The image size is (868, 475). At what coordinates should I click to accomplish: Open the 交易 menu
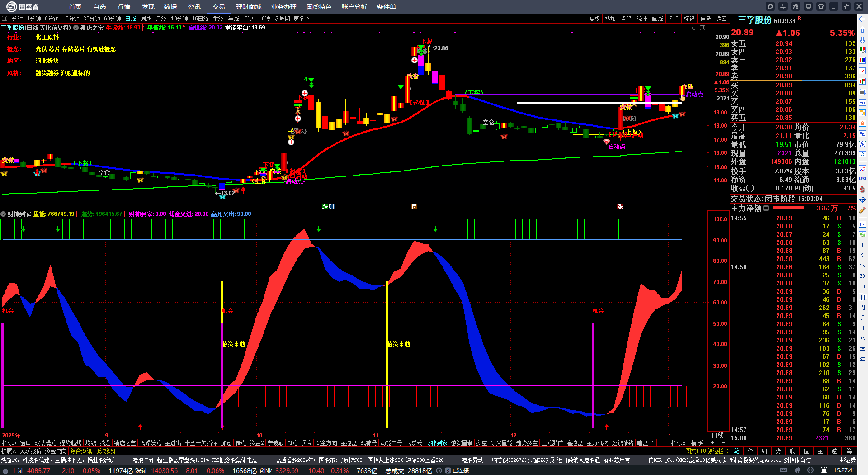[219, 7]
